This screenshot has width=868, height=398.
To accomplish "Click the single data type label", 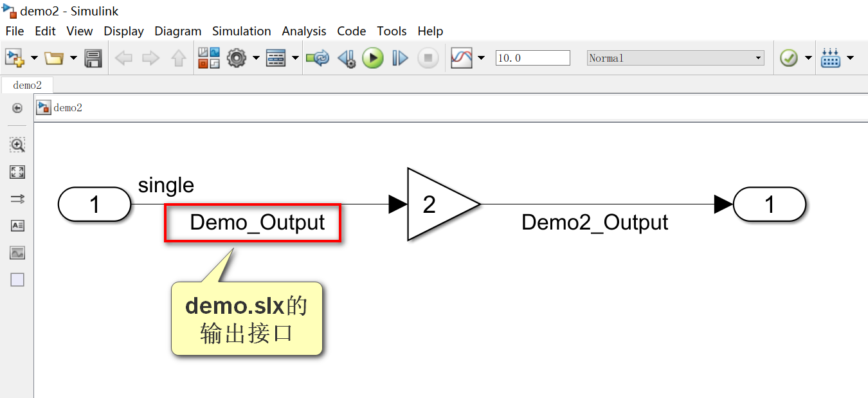I will [x=166, y=186].
